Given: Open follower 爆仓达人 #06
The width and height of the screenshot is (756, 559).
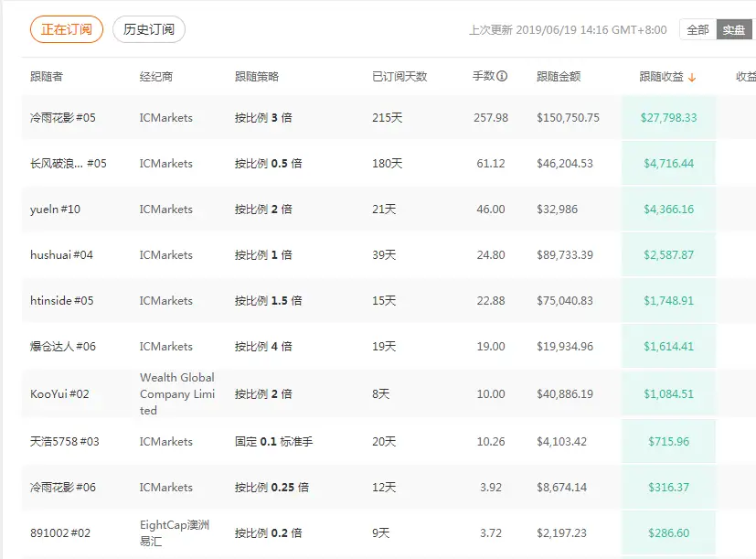Looking at the screenshot, I should [x=63, y=347].
